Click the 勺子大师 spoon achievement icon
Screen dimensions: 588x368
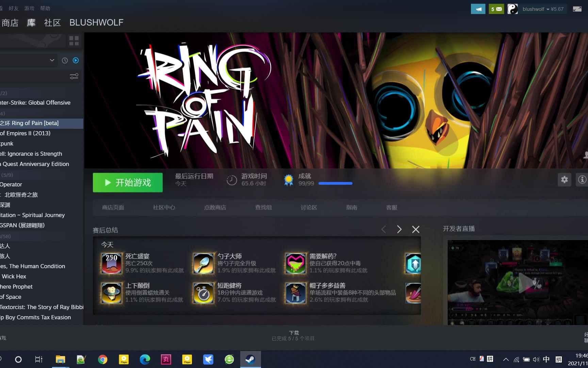(203, 263)
